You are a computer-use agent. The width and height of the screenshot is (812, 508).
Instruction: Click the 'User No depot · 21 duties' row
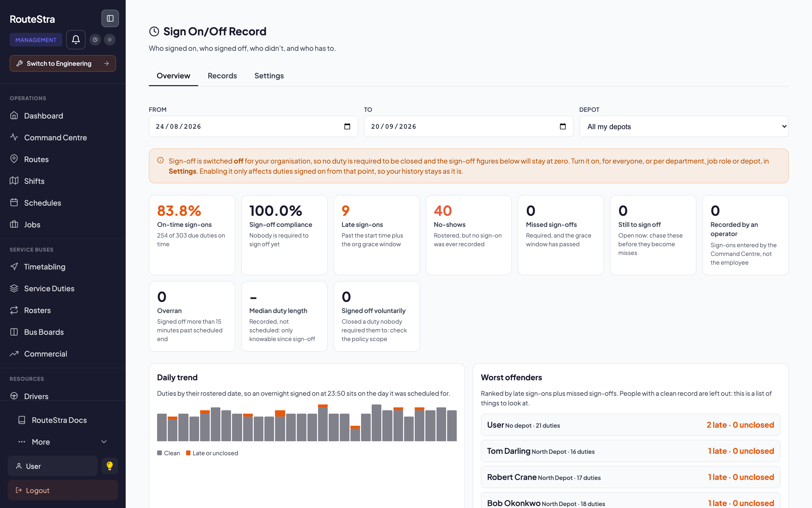630,425
